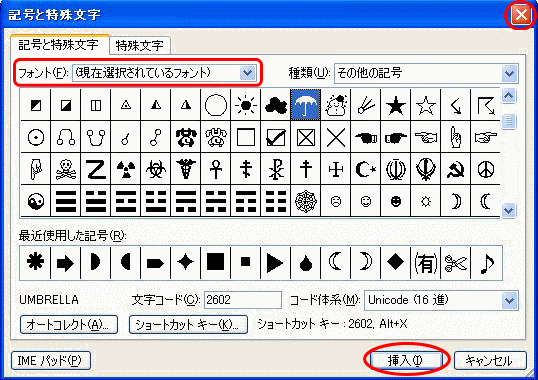The image size is (538, 380).
Task: Click the キャンセル button
Action: tap(490, 360)
